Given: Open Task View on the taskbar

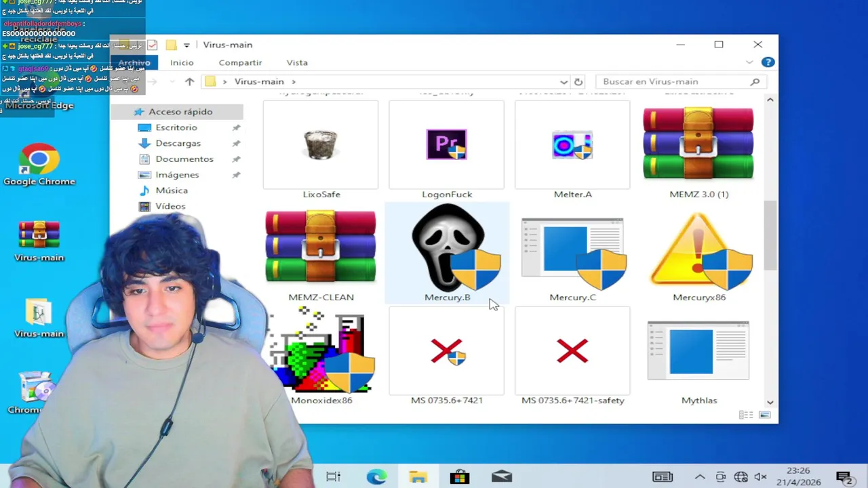Looking at the screenshot, I should tap(334, 477).
